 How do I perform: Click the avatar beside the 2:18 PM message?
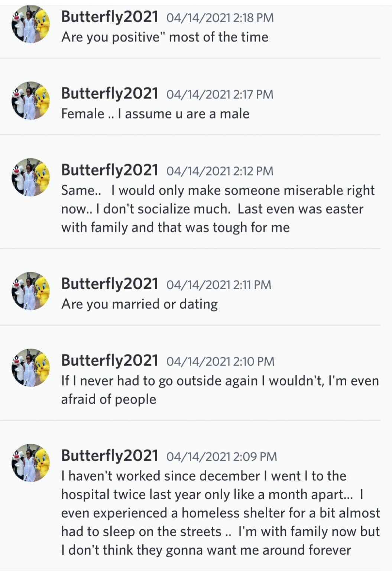(x=31, y=25)
